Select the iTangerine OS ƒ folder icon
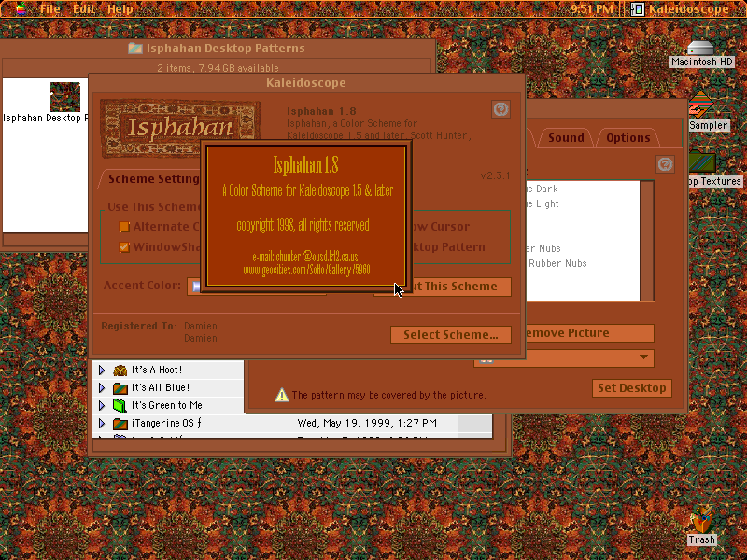Image resolution: width=747 pixels, height=560 pixels. 120,423
